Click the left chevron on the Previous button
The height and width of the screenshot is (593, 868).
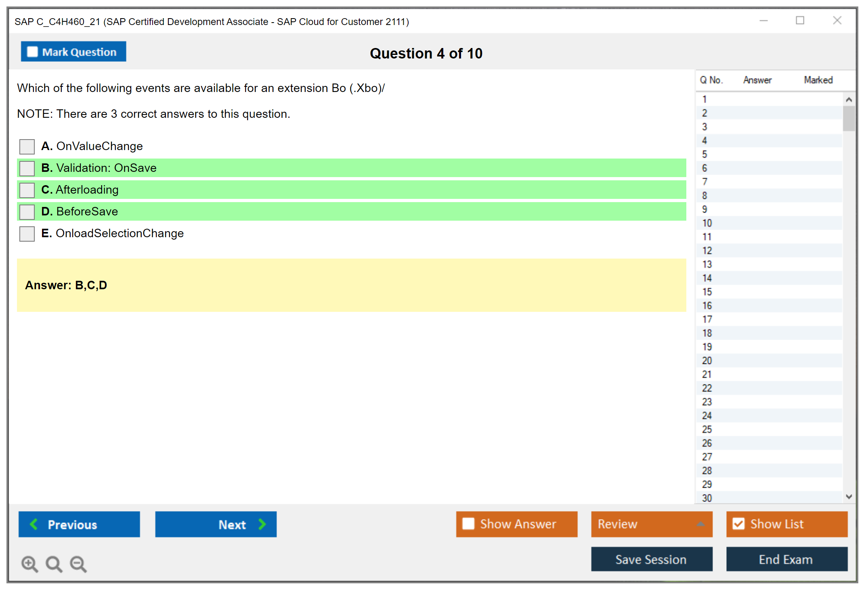pos(34,524)
